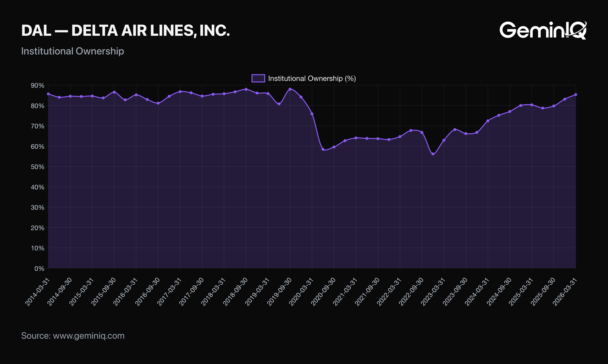Click the 2025-09-30 x-axis date label
This screenshot has height=364, width=608.
[543, 292]
